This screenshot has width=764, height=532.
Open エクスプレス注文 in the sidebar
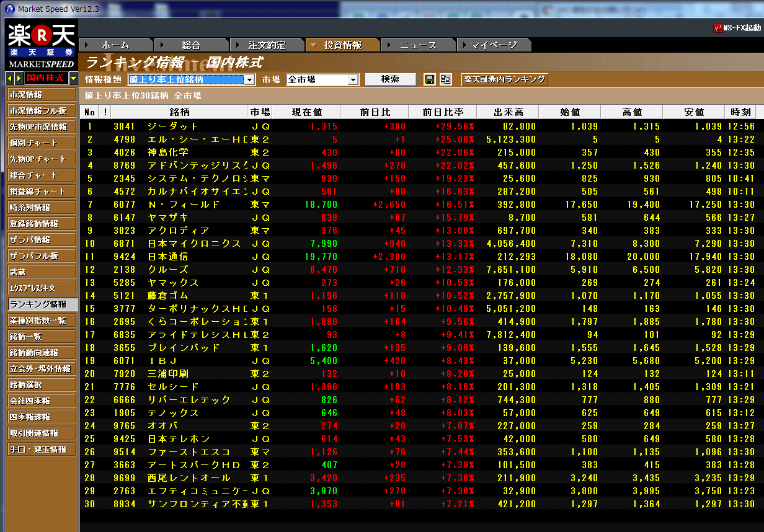pos(42,288)
